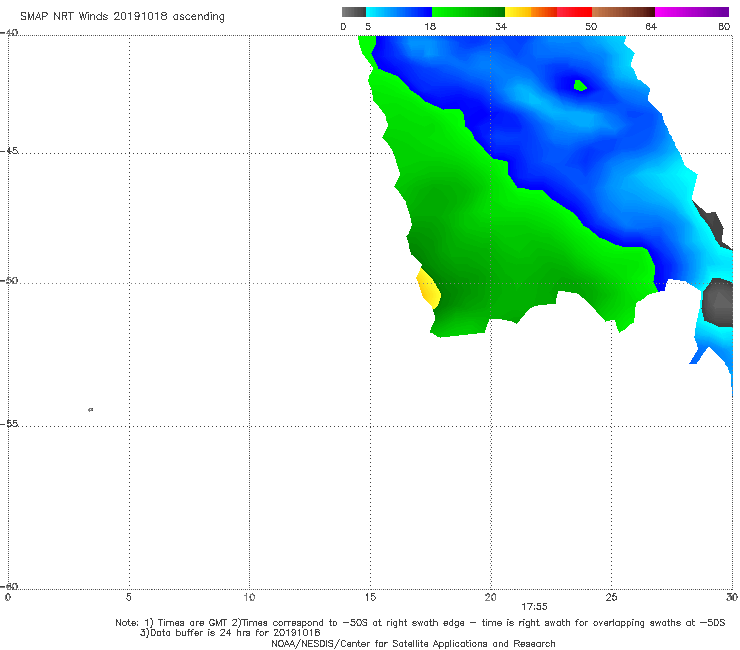Click latitude axis label '-45'
The height and width of the screenshot is (650, 740).
[x=9, y=151]
